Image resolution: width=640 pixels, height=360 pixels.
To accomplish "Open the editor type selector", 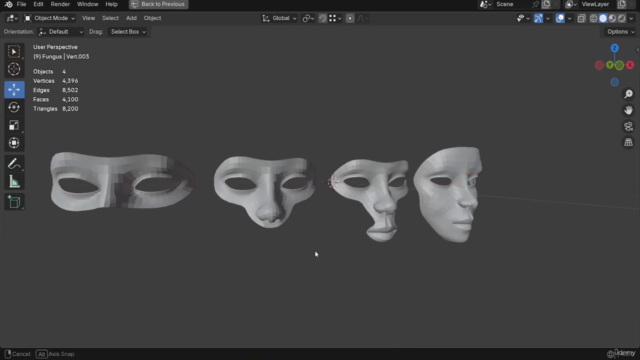I will [x=11, y=18].
